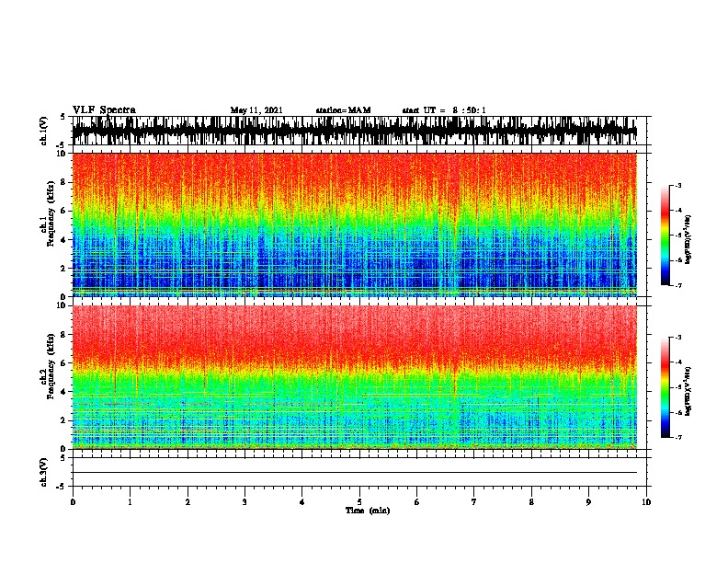The width and height of the screenshot is (728, 563).
Task: Click the time axis tick label "7"
Action: [x=474, y=502]
